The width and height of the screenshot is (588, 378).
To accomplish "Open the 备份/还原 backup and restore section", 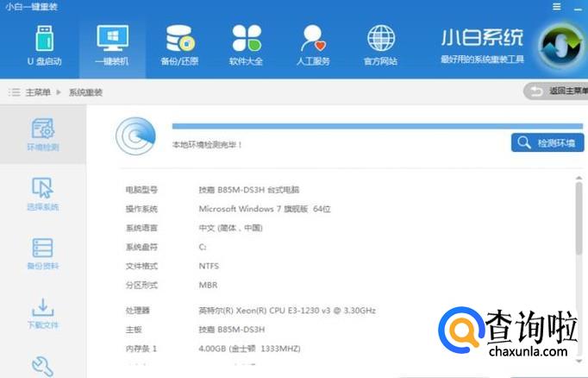I will (179, 45).
